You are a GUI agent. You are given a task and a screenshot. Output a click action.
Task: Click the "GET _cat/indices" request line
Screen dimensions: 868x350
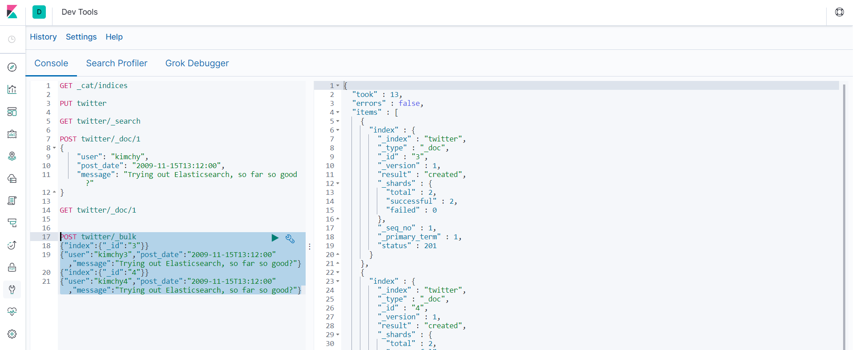93,85
